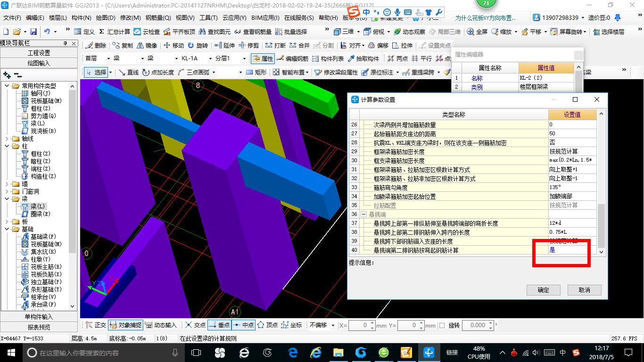Click the undo arrow icon
The width and height of the screenshot is (644, 362).
[47, 32]
